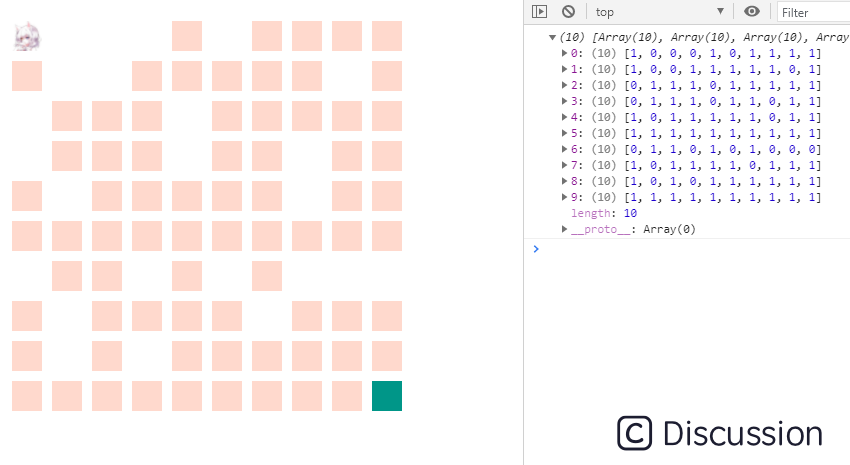Select the row 6 values '[0, 1, 1, 0, 1, 0, 1, 0, 0, 0]'
Viewport: 850px width, 465px height.
click(x=723, y=149)
